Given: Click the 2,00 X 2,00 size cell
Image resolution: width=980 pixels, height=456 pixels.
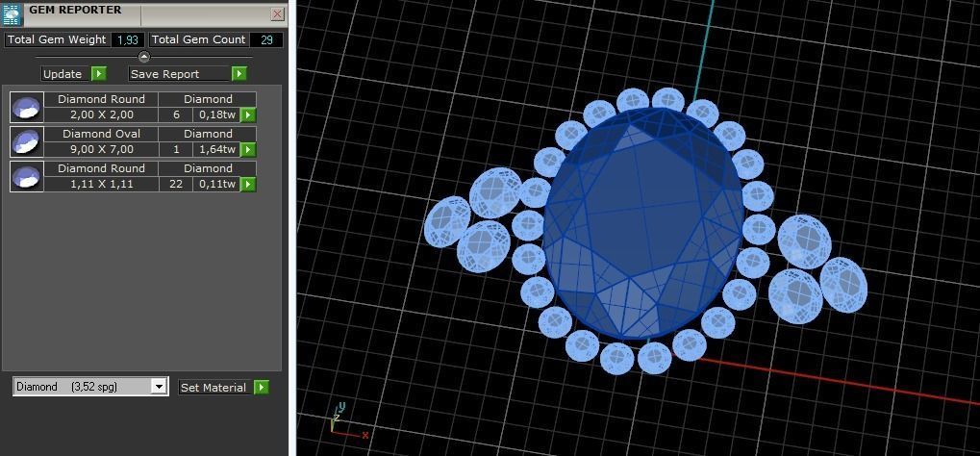Looking at the screenshot, I should (x=101, y=115).
